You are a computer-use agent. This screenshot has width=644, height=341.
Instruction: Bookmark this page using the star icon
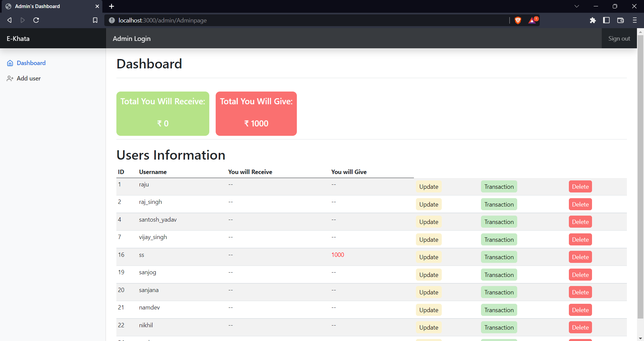click(x=95, y=20)
